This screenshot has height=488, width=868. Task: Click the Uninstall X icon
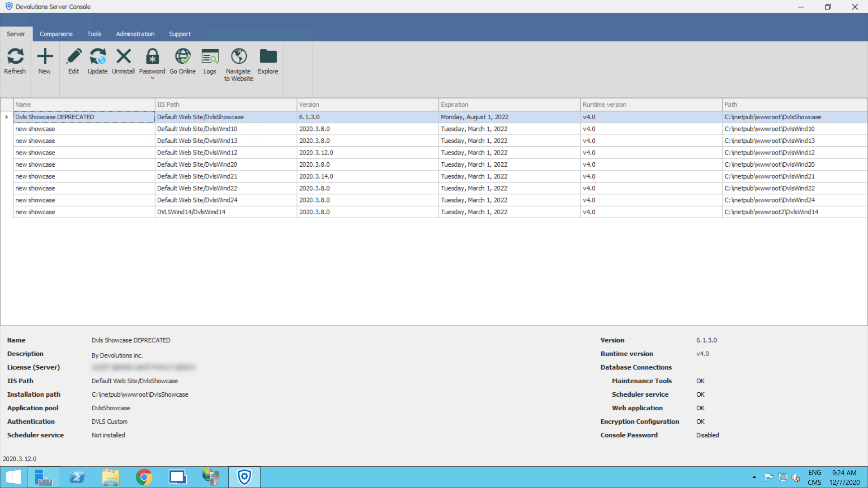click(x=123, y=57)
